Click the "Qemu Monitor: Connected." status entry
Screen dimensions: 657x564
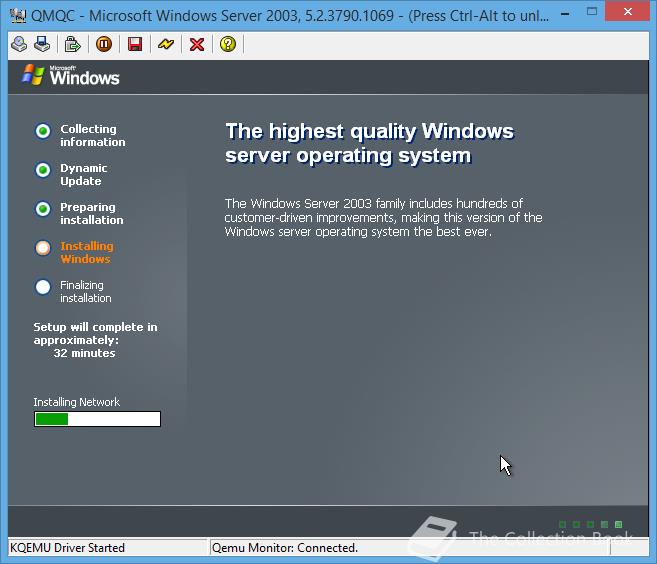(x=285, y=548)
